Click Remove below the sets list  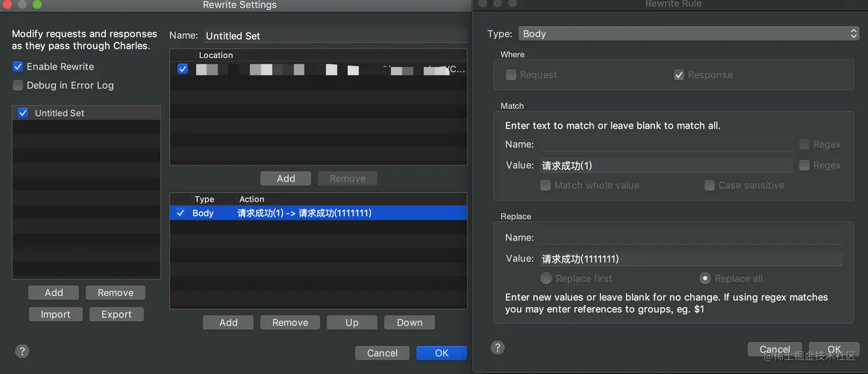115,293
